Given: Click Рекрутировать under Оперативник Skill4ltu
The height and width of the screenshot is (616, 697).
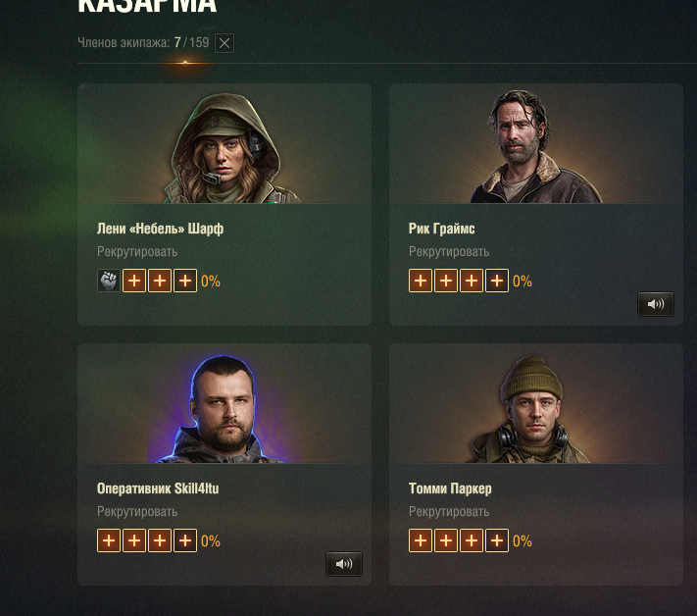Looking at the screenshot, I should pos(137,511).
